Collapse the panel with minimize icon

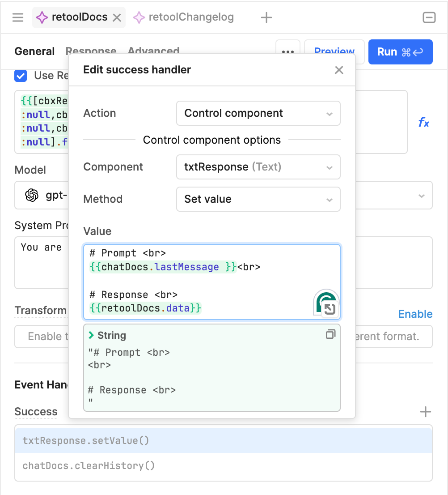(x=429, y=17)
